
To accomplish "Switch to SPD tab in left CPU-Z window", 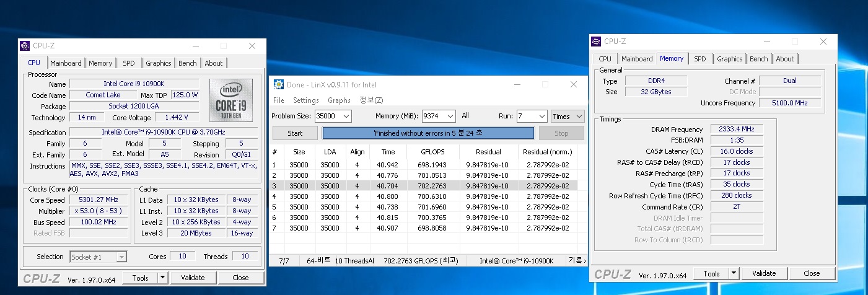I will tap(129, 63).
